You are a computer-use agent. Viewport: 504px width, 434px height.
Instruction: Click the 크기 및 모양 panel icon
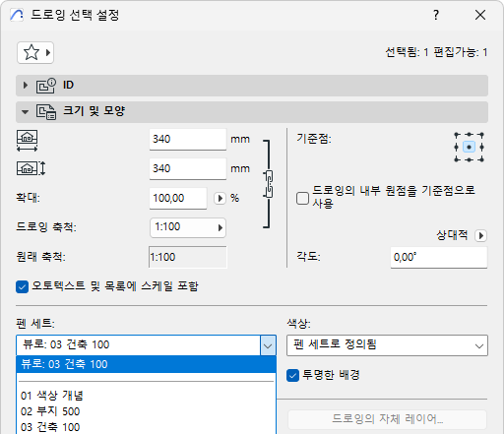point(46,112)
